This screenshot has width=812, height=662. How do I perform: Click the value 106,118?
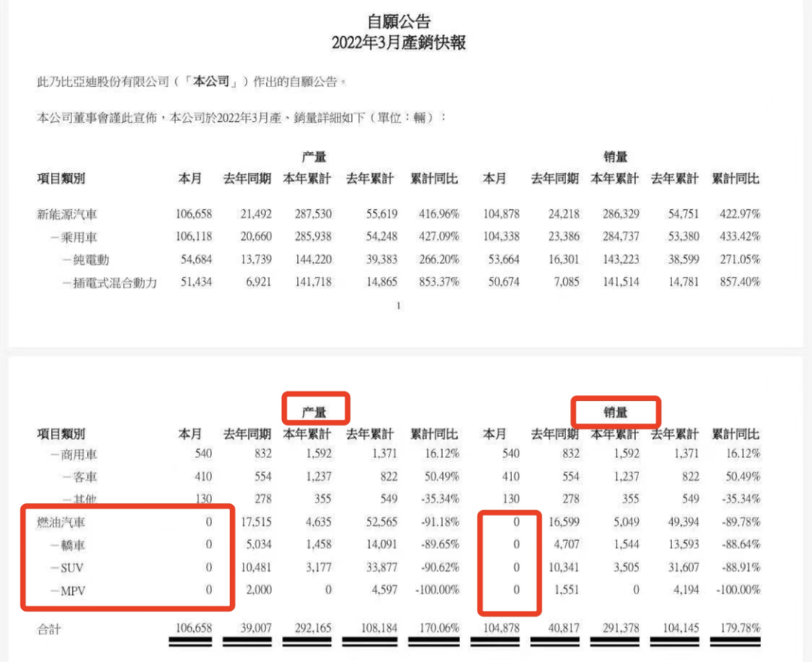click(x=194, y=236)
